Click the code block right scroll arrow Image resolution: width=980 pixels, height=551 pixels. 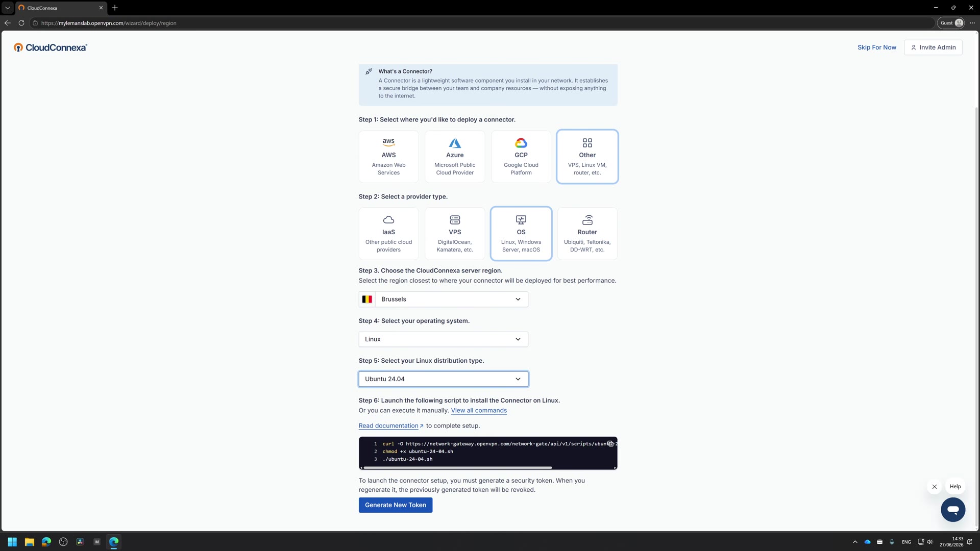615,467
